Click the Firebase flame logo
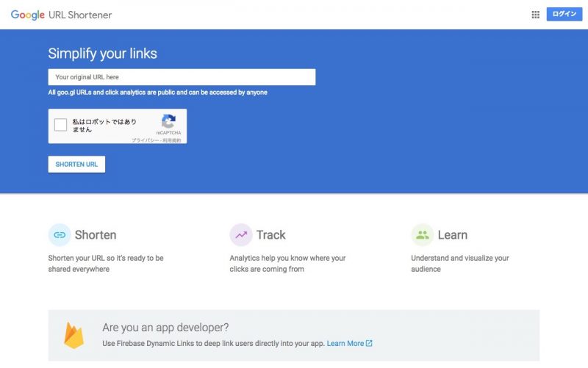588x368 pixels. coord(73,335)
